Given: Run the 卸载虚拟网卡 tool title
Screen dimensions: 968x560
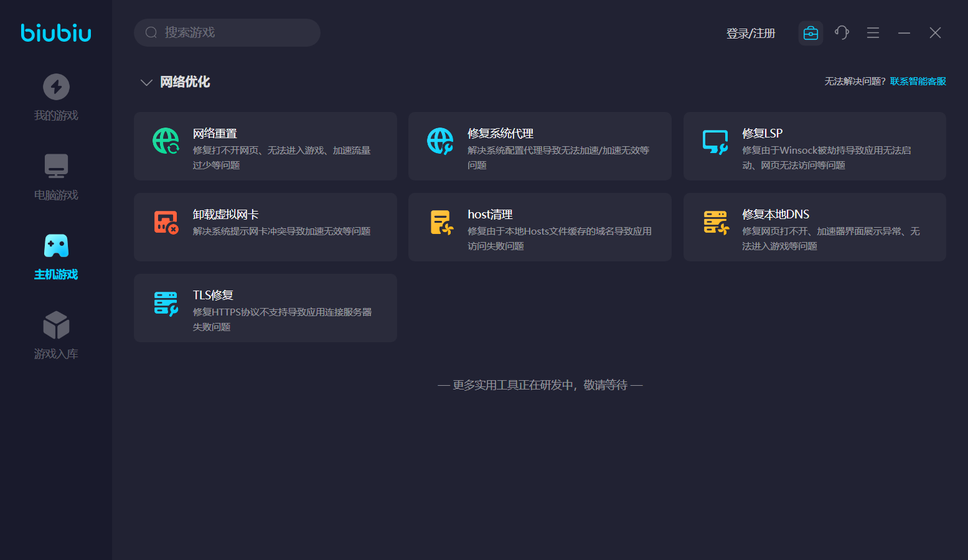Looking at the screenshot, I should point(225,215).
